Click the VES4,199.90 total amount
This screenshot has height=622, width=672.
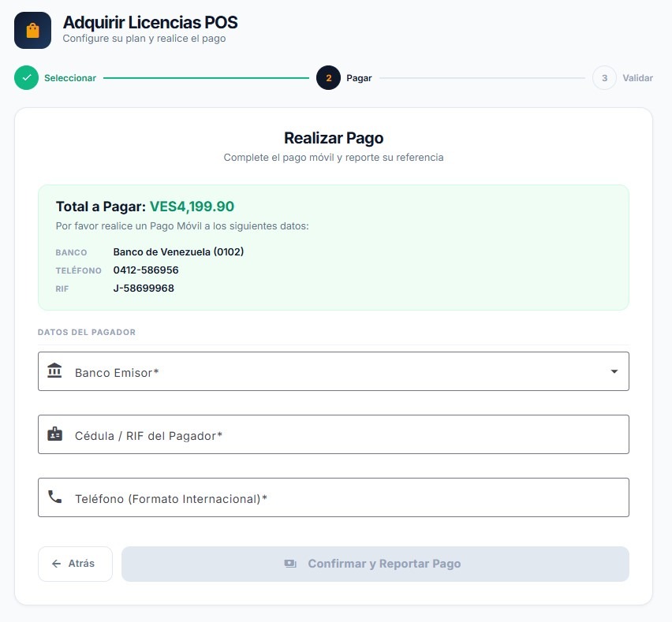(191, 206)
